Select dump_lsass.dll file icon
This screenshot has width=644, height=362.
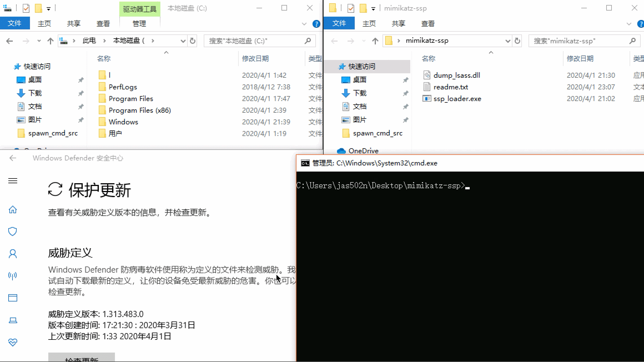pyautogui.click(x=427, y=75)
